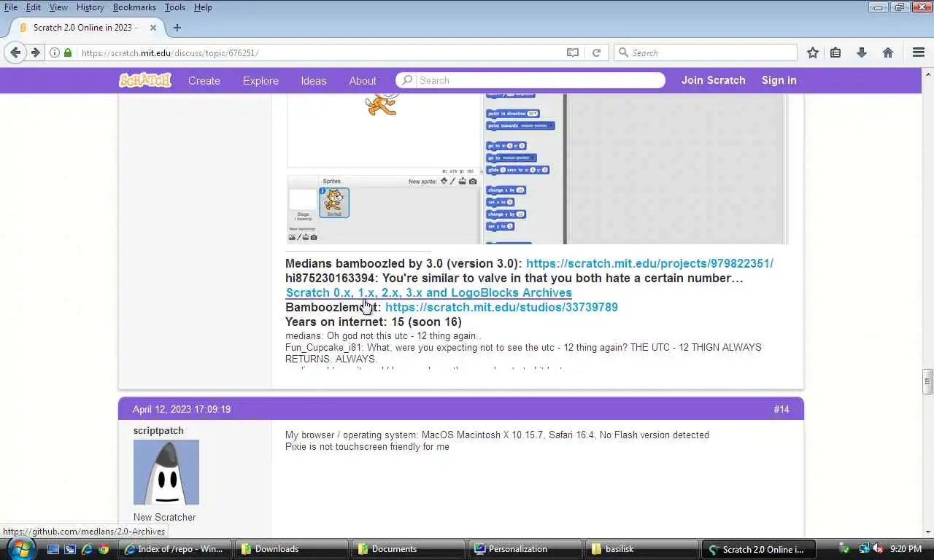This screenshot has width=934, height=560.
Task: Open the hamburger menu icon
Action: (x=919, y=52)
